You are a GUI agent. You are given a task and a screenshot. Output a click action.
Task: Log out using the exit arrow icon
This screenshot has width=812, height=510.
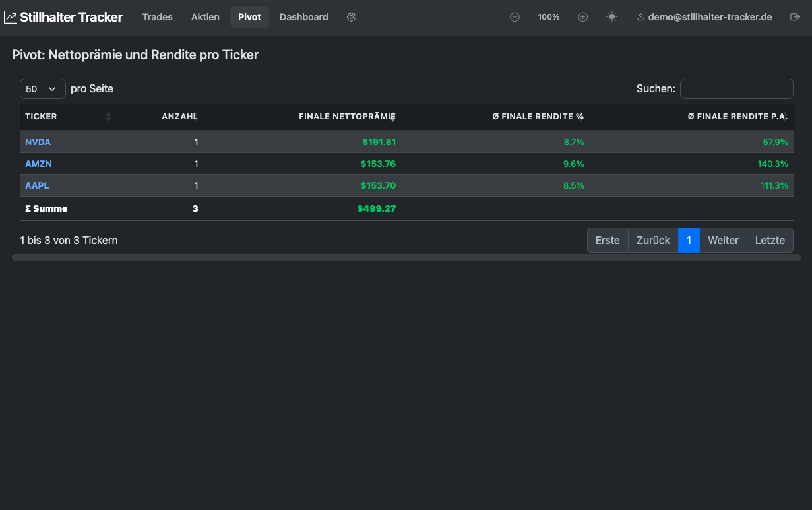pyautogui.click(x=795, y=17)
